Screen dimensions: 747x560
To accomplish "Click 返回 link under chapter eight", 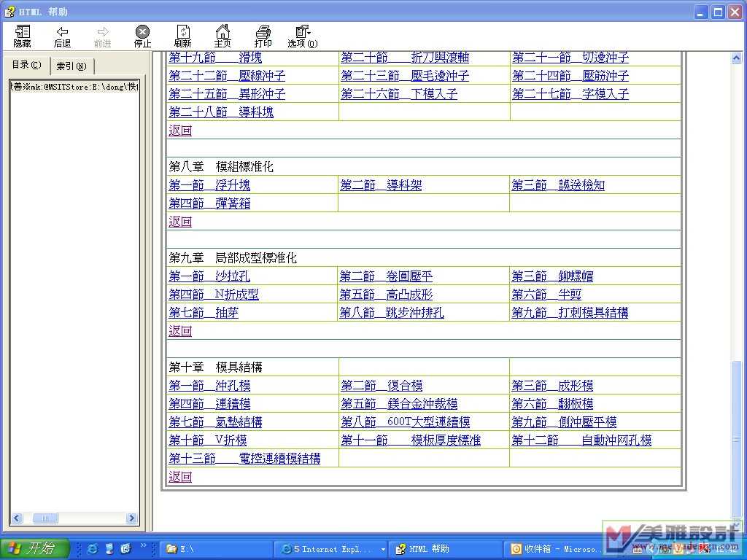I will 180,222.
